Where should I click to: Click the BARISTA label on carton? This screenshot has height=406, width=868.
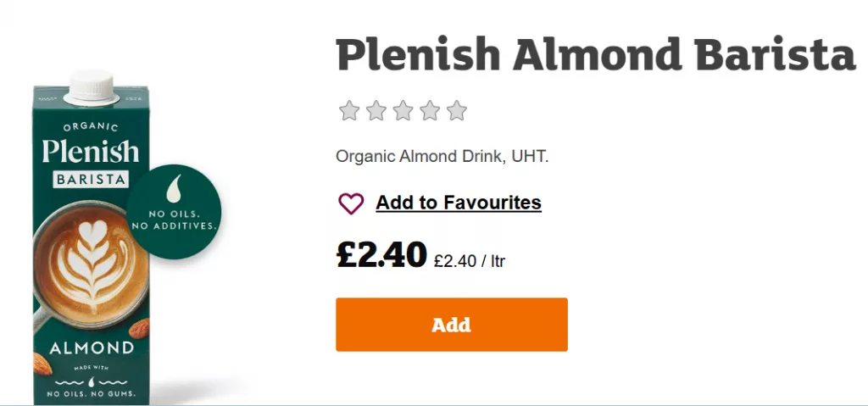(x=90, y=180)
